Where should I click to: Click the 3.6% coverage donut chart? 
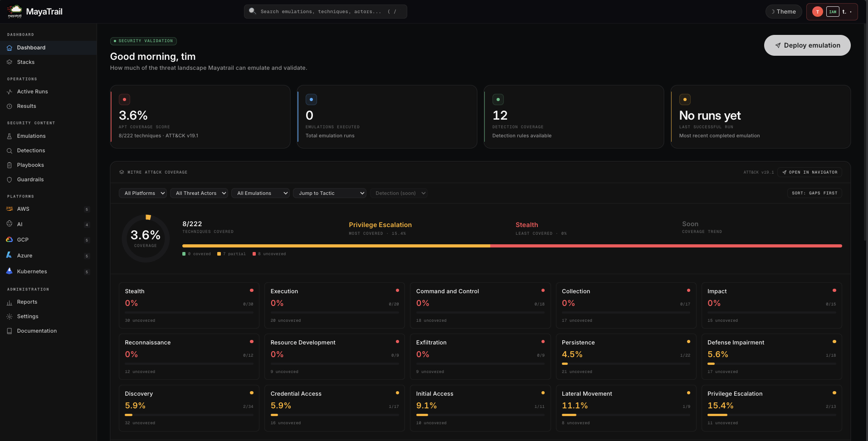coord(146,238)
